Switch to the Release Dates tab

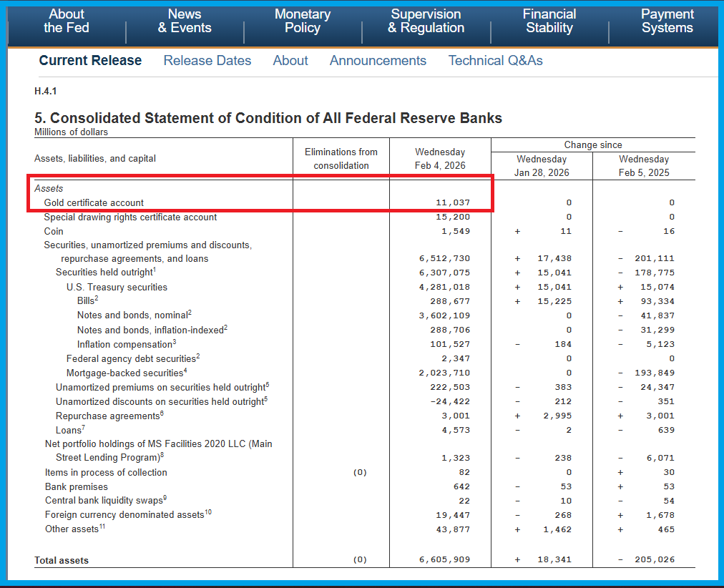207,61
